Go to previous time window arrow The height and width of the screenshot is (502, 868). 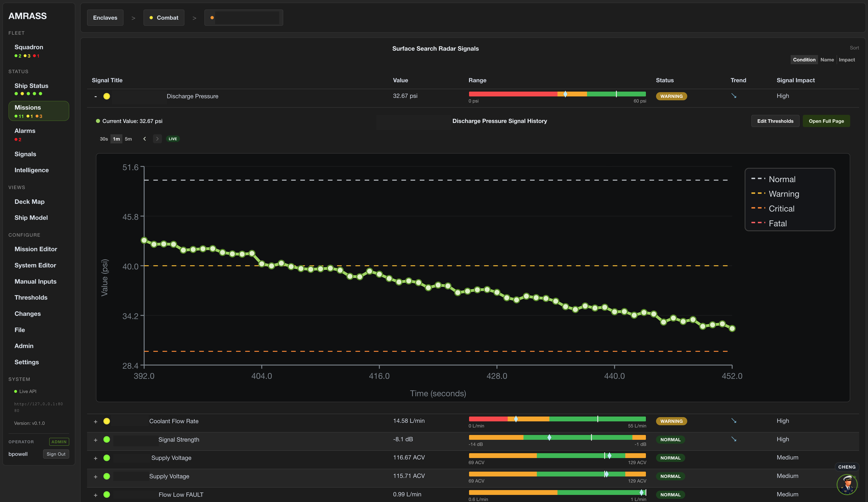tap(145, 139)
